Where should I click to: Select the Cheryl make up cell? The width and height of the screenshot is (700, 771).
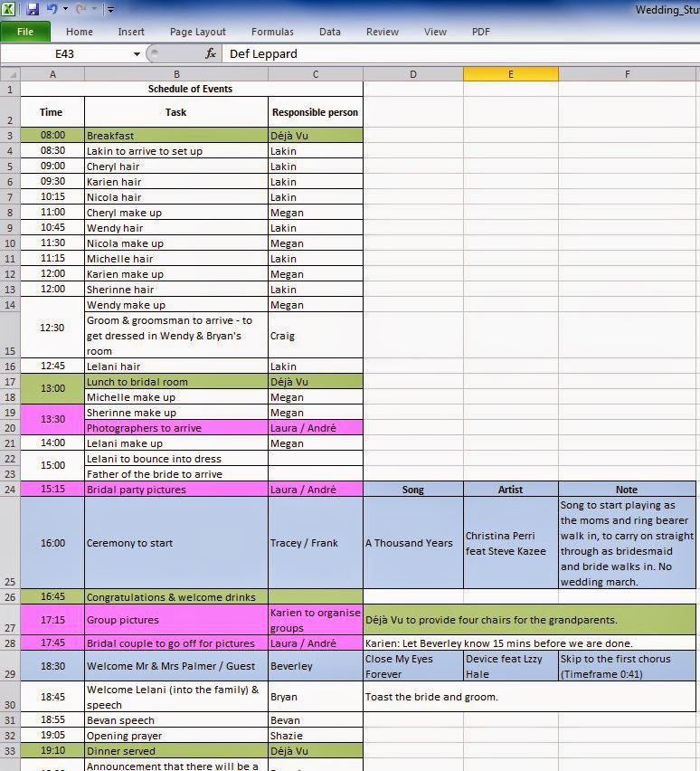[176, 213]
